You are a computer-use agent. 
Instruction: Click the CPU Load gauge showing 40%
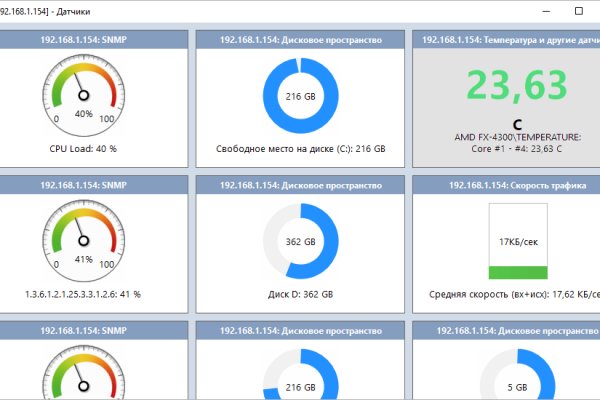coord(84,96)
